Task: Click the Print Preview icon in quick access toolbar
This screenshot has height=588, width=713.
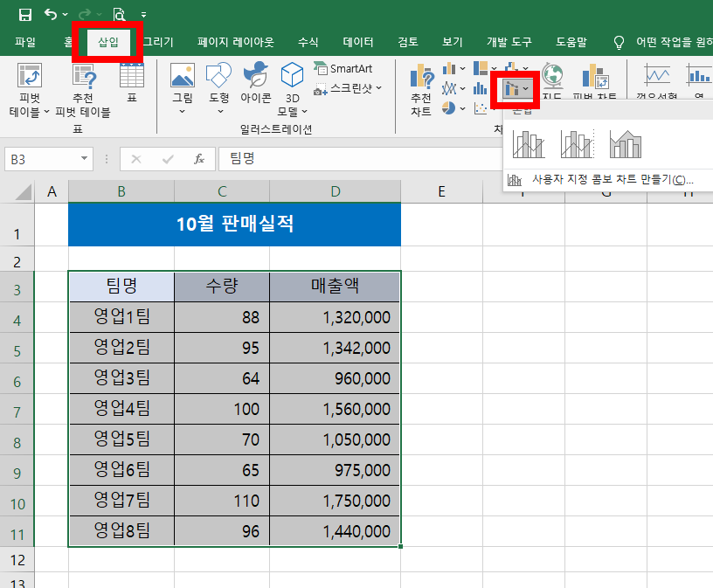Action: pyautogui.click(x=119, y=15)
